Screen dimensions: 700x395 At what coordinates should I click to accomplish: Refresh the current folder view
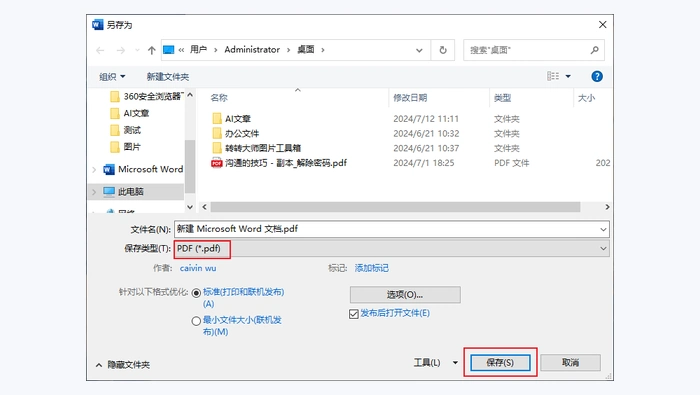pyautogui.click(x=443, y=50)
